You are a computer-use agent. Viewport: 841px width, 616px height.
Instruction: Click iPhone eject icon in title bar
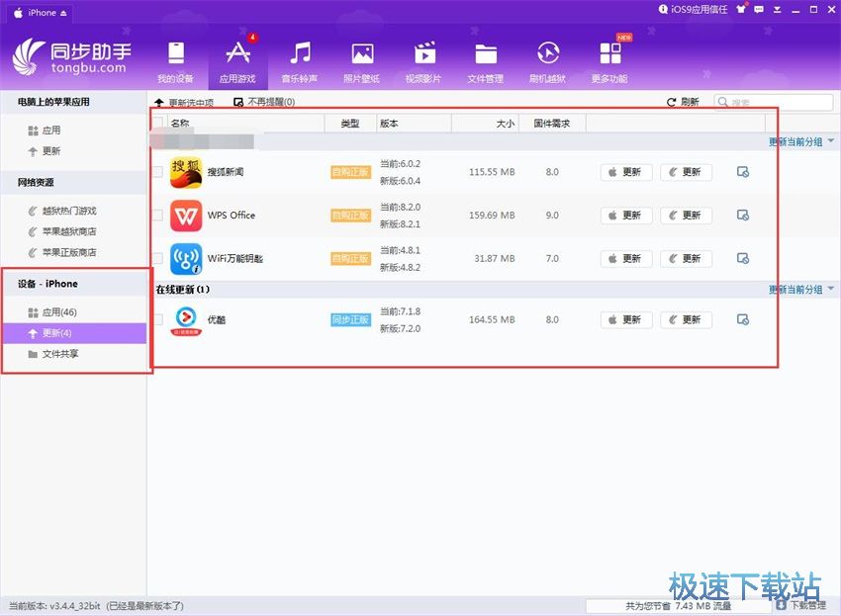(x=64, y=13)
